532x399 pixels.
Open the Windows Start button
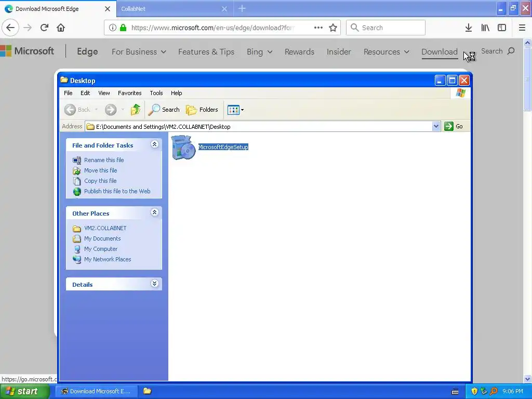24,391
